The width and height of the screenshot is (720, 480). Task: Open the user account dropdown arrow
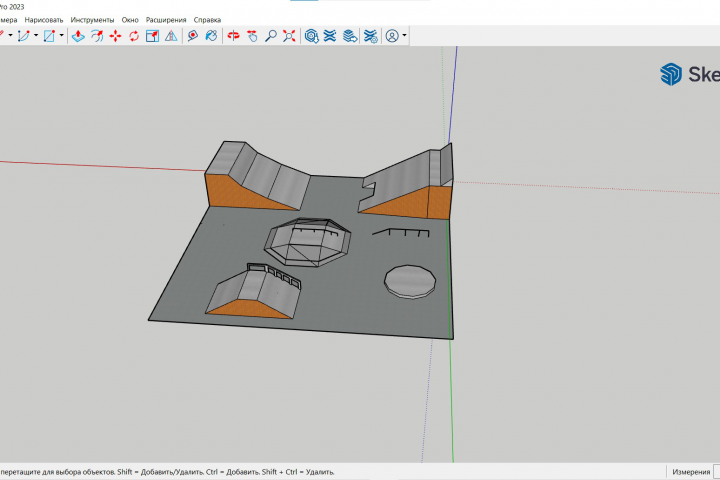tap(404, 36)
